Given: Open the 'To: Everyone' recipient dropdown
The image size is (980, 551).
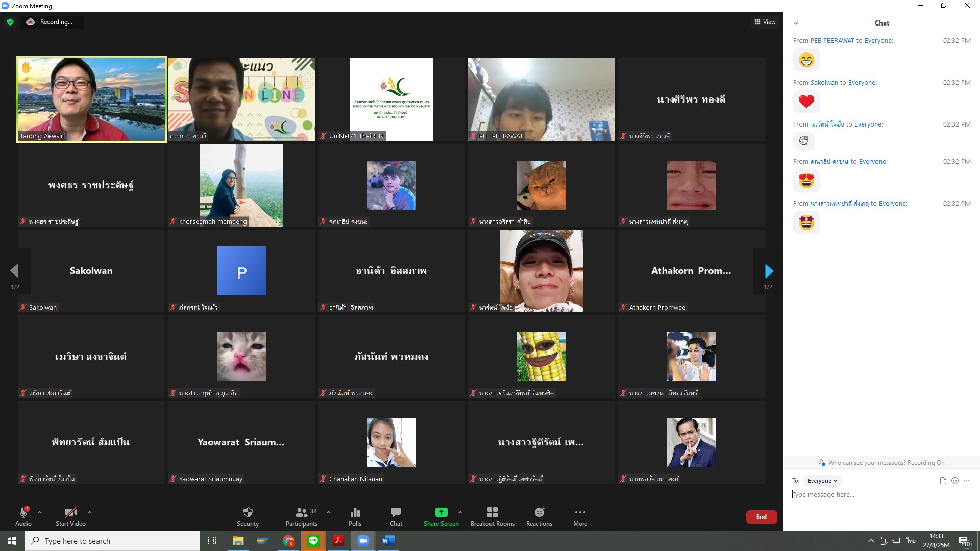Looking at the screenshot, I should 823,481.
